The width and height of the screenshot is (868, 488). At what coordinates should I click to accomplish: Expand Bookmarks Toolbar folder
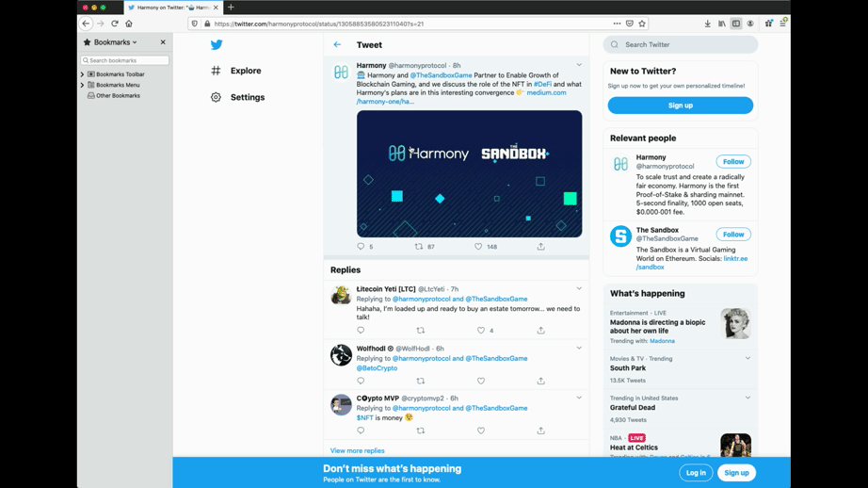pos(83,74)
